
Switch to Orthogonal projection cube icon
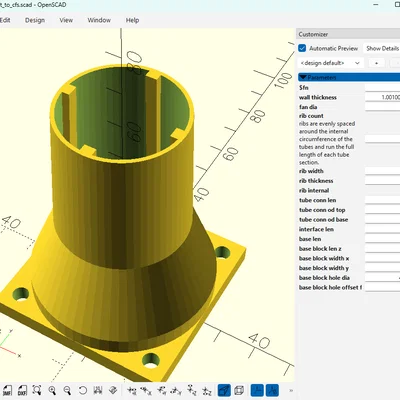239,390
